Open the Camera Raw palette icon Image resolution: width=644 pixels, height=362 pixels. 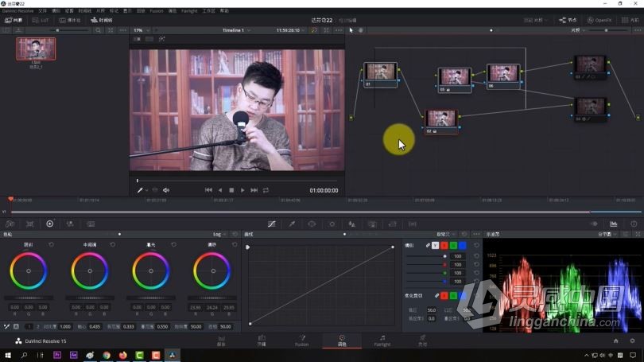10,224
